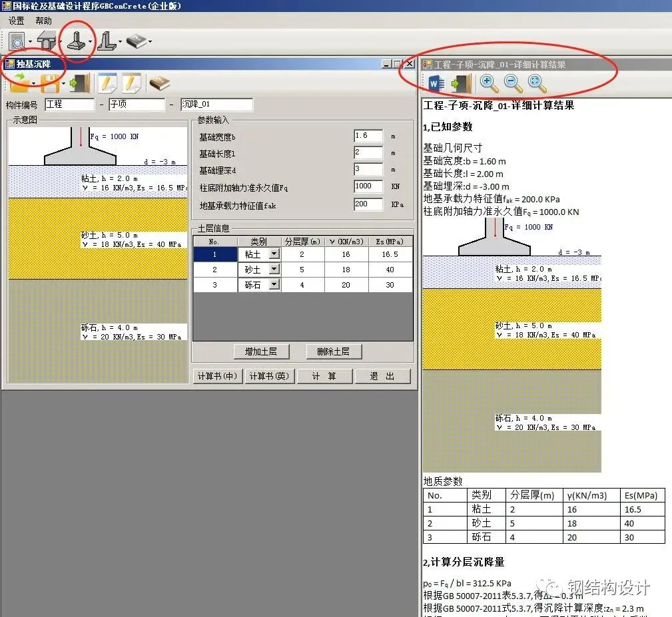Open dropdown arrow next to magnifier tool
Screen dimensions: 672x617
pos(30,41)
